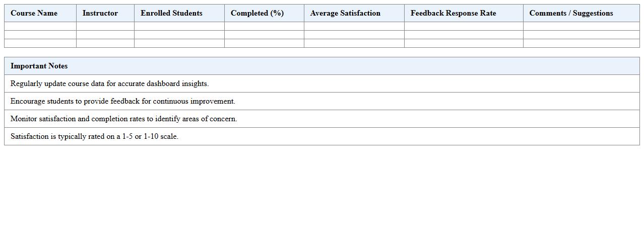Select third-row cell under Completed (%)
Screen dimensions: 644x252
point(264,43)
